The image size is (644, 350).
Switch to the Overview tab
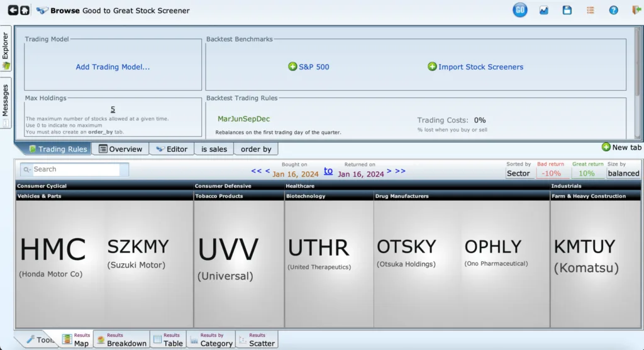(x=120, y=149)
